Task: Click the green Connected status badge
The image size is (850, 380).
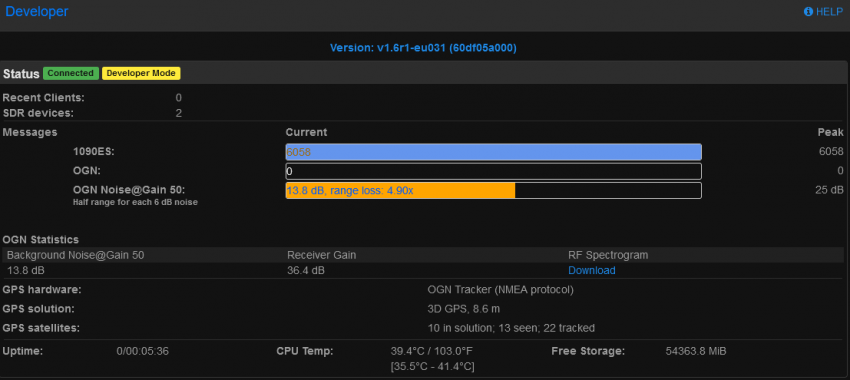Action: pyautogui.click(x=70, y=73)
